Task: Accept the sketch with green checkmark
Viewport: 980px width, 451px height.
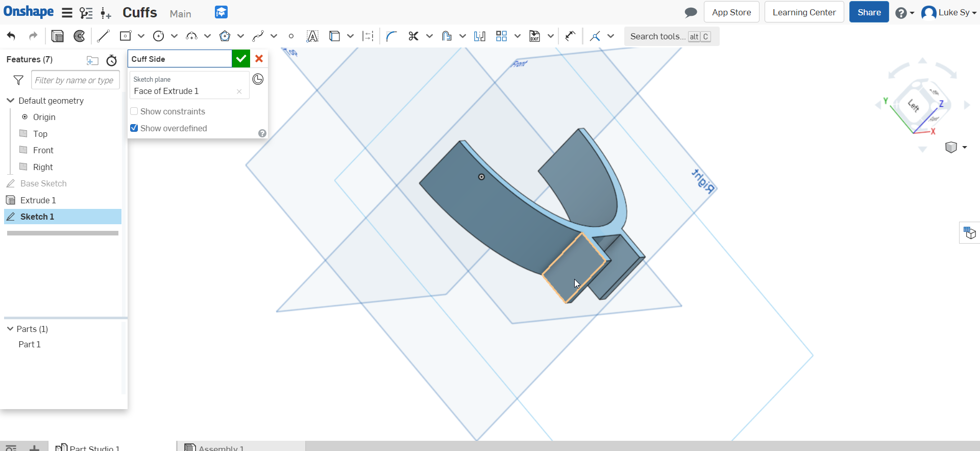Action: pos(241,59)
